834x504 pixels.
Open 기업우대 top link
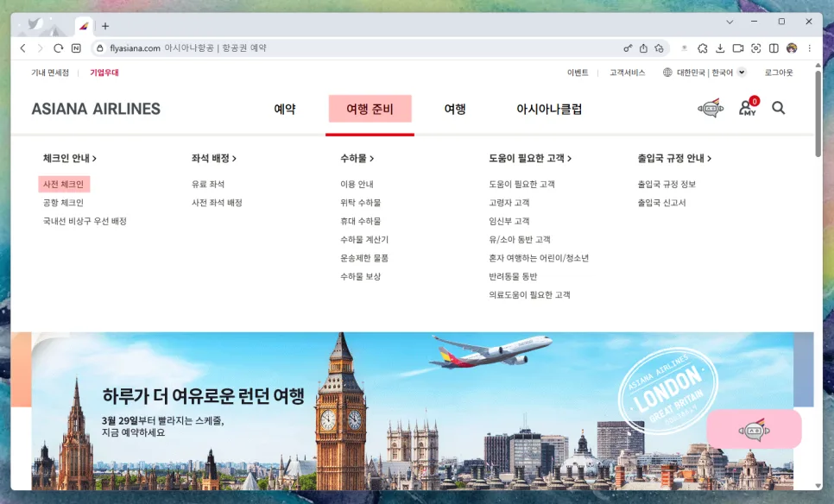click(104, 72)
